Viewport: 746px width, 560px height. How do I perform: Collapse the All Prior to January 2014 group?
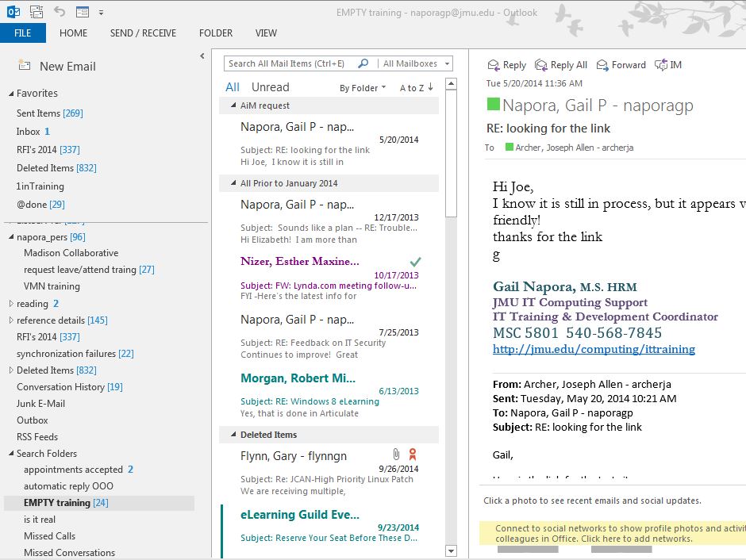[x=233, y=183]
